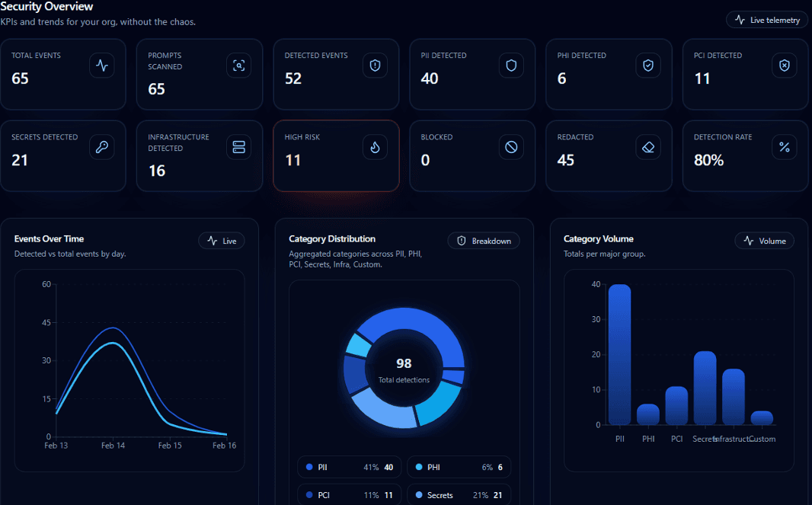Select the PHI Detected shield-check icon
Image resolution: width=812 pixels, height=505 pixels.
[x=648, y=66]
